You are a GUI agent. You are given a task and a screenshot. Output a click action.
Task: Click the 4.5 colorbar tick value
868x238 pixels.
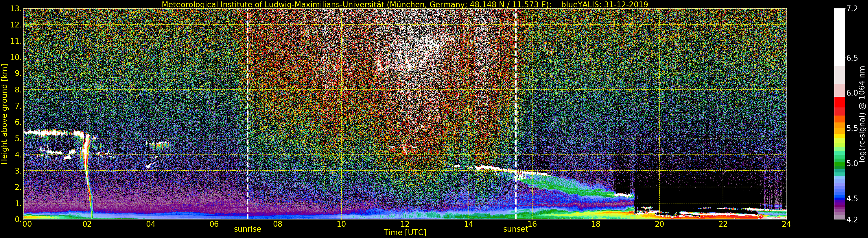point(852,199)
